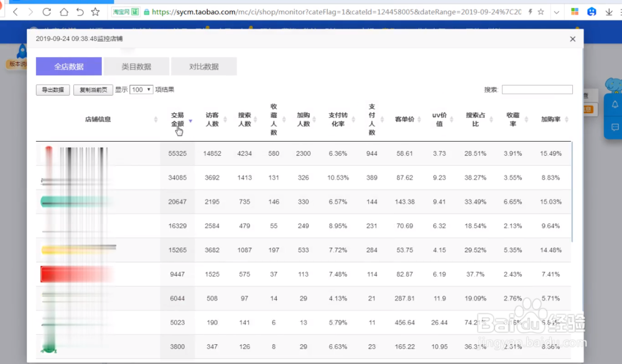Click the yellow blurred shop entry in 15265 row

tap(78, 250)
